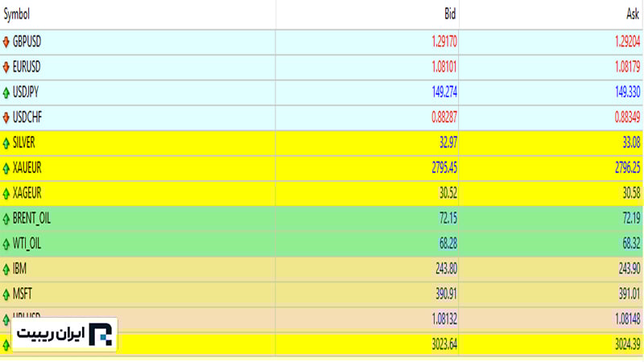Sort by the Symbol column header
This screenshot has height=362, width=644.
click(17, 14)
